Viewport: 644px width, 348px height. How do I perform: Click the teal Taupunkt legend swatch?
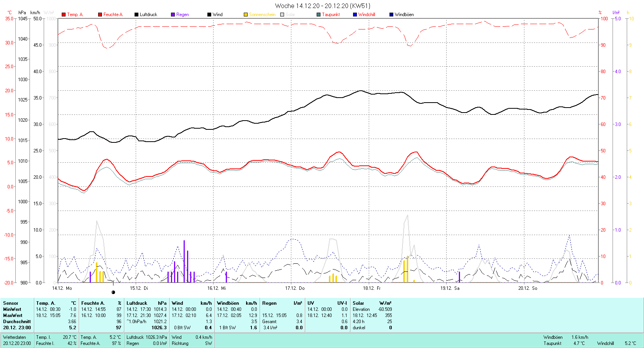319,15
